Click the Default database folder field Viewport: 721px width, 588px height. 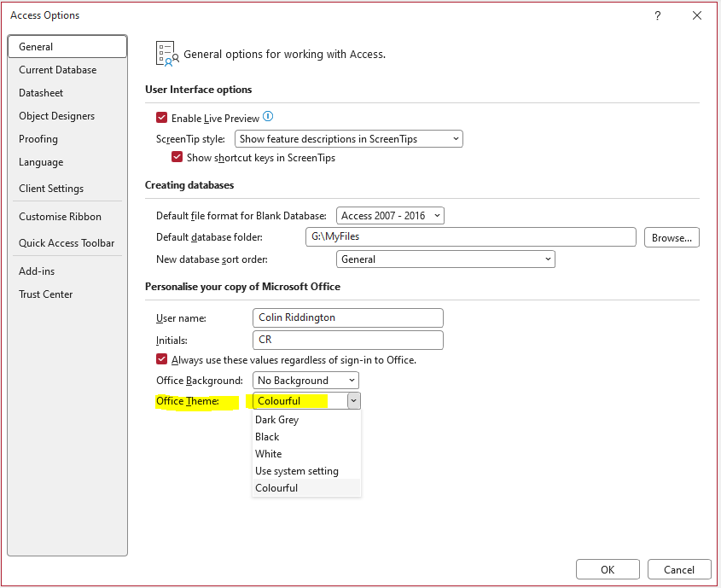coord(470,236)
